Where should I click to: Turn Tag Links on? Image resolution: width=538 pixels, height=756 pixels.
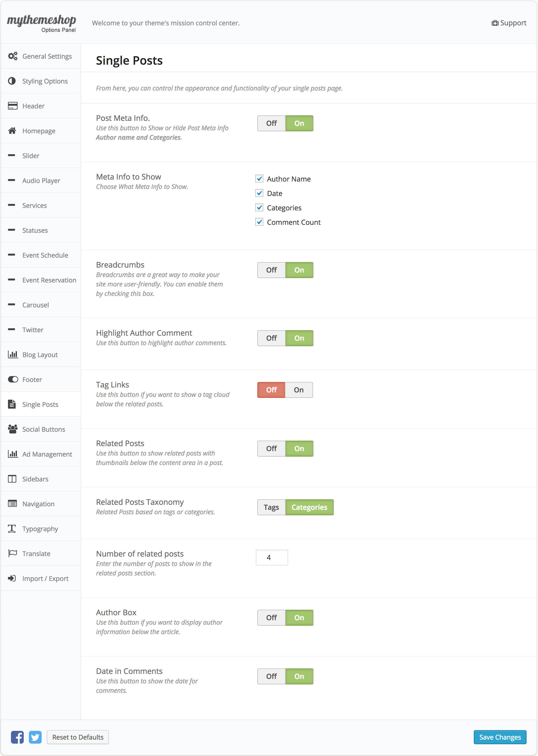[299, 390]
